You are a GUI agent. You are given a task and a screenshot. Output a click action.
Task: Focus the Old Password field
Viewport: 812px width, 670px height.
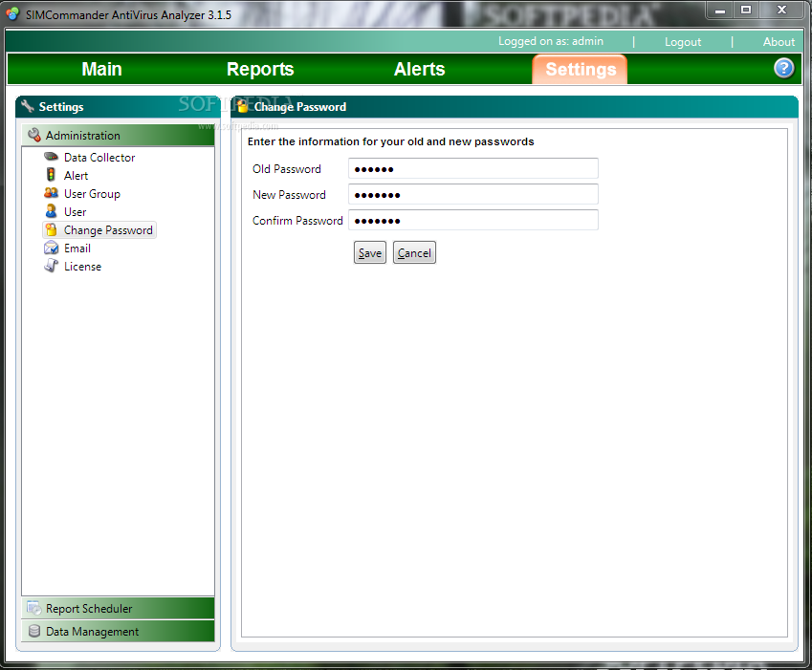click(x=473, y=168)
